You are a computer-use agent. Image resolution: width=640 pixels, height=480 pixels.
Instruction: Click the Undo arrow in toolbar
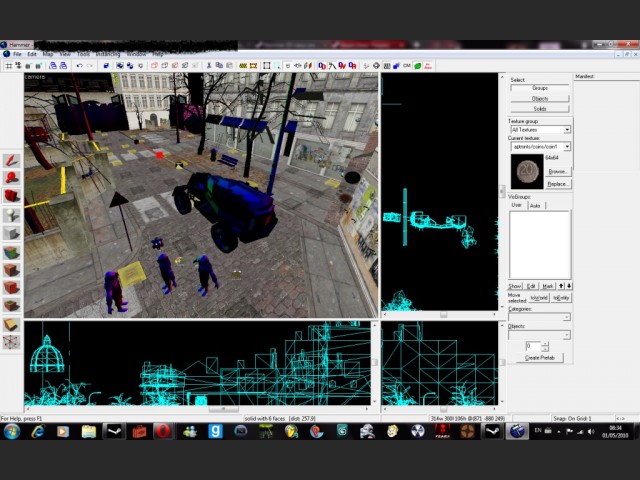[79, 65]
